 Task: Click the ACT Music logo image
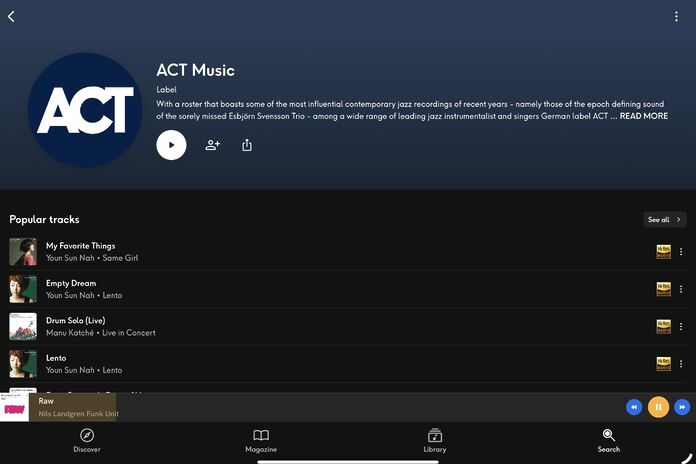click(x=85, y=110)
